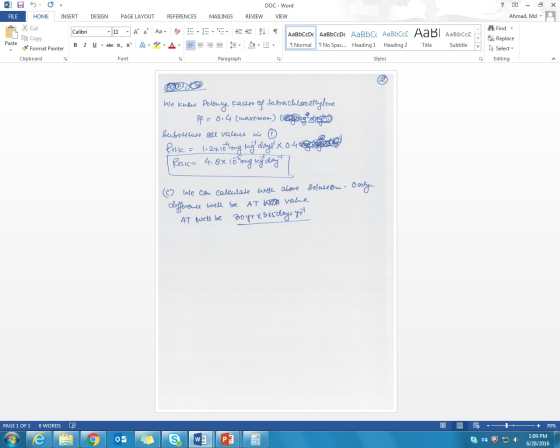Clear all formatting with the eraser icon

coord(177,32)
